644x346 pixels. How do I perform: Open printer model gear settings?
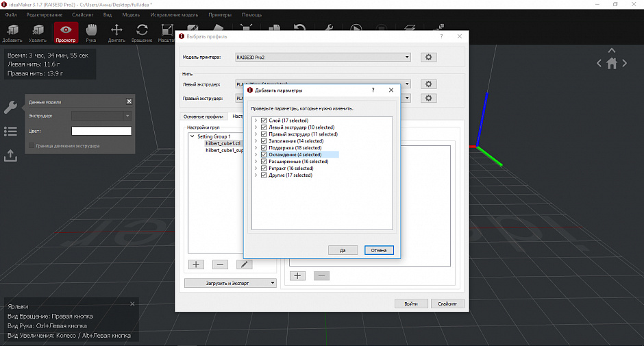428,57
